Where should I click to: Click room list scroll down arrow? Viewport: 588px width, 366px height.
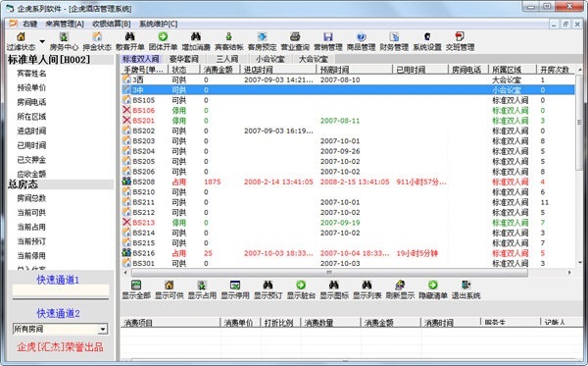579,263
